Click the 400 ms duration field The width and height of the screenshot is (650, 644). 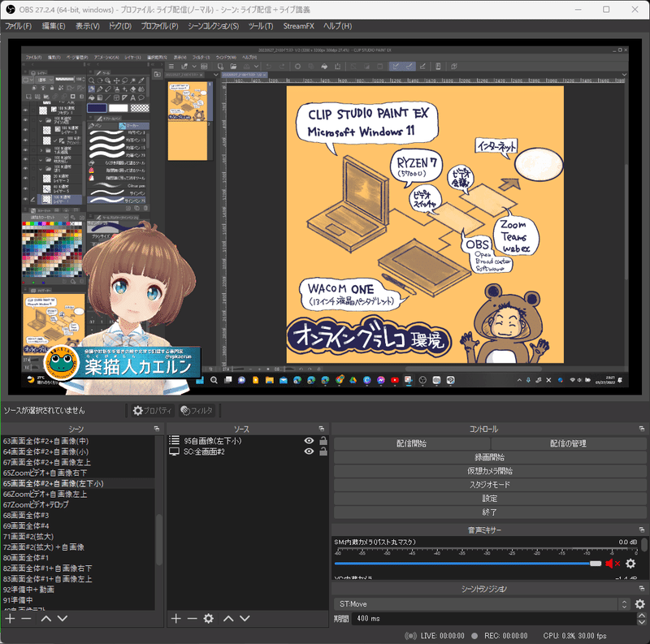494,619
